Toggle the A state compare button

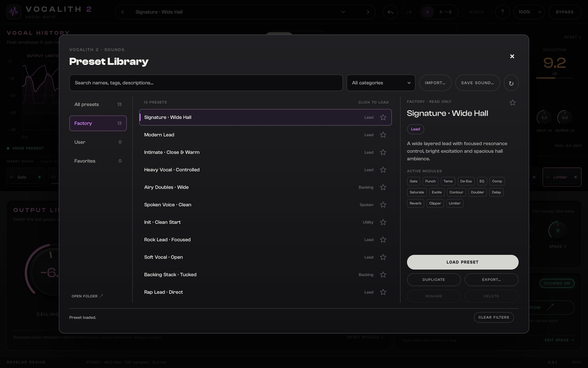(x=427, y=12)
